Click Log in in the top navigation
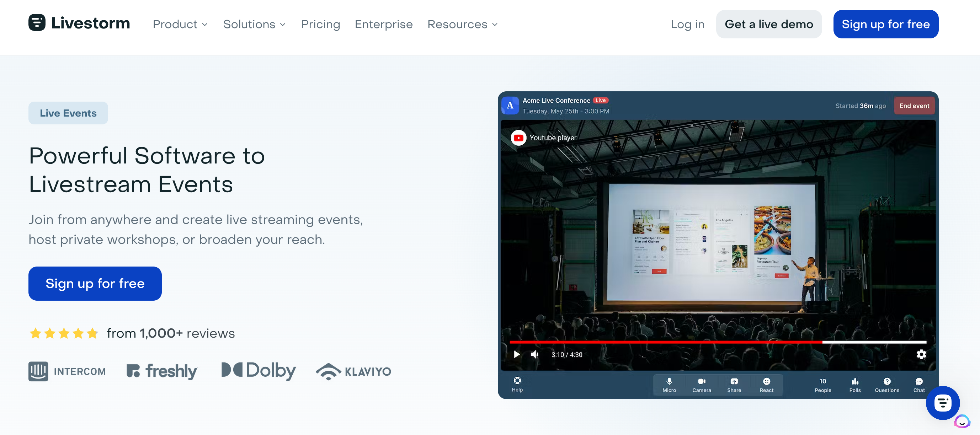 tap(687, 24)
